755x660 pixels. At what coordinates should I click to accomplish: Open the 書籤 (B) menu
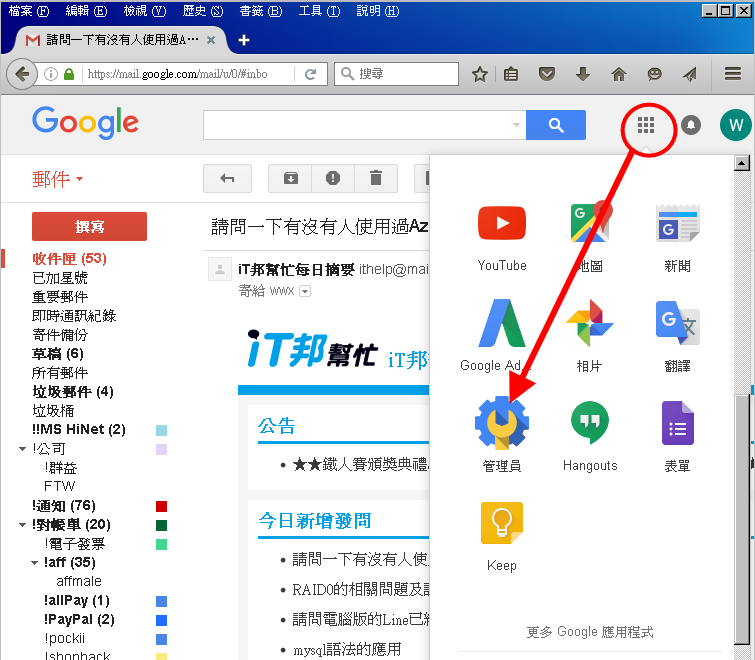click(x=260, y=11)
